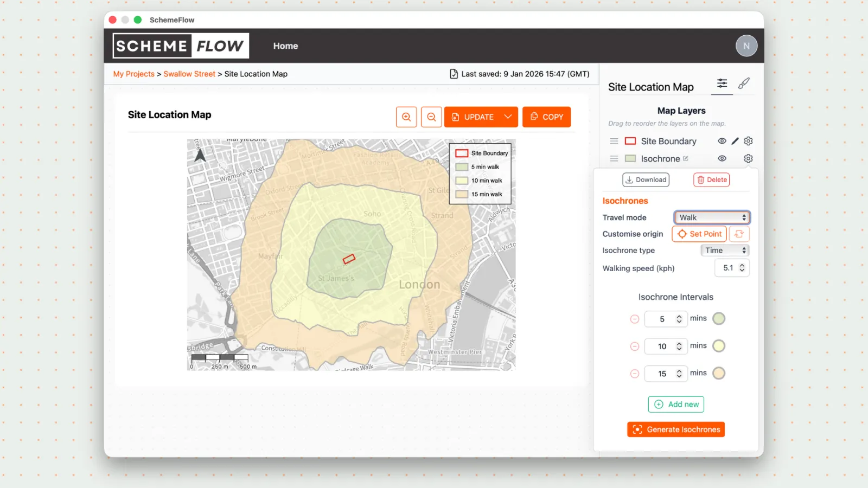The height and width of the screenshot is (488, 868).
Task: Switch to the layers settings tab
Action: (x=722, y=84)
